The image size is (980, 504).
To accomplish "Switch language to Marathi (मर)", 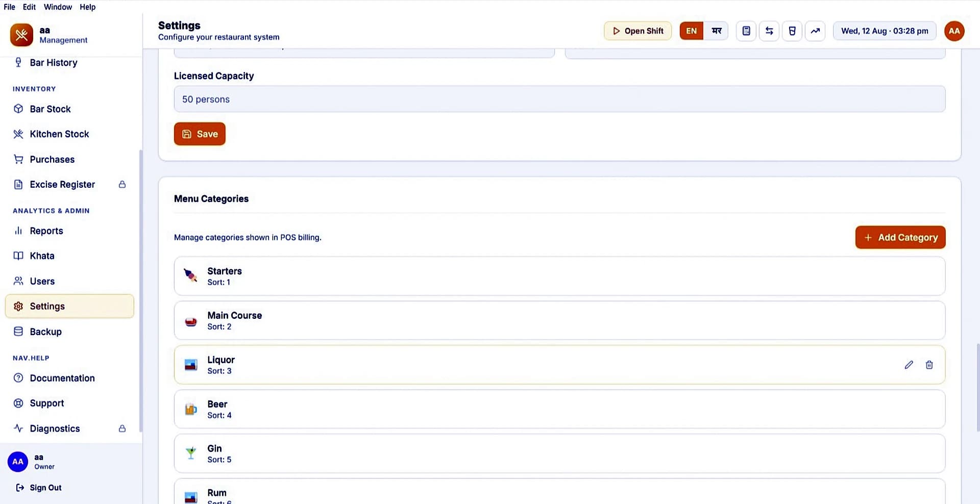I will 716,31.
